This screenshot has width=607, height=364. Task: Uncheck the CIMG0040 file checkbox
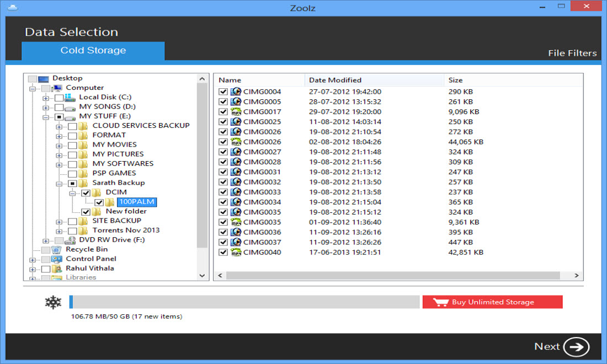point(223,253)
